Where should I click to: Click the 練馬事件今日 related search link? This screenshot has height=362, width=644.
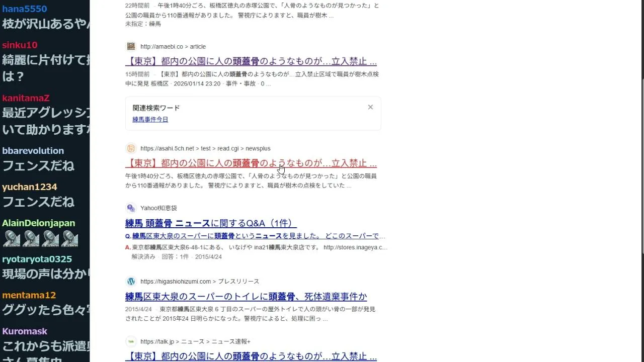tap(150, 120)
